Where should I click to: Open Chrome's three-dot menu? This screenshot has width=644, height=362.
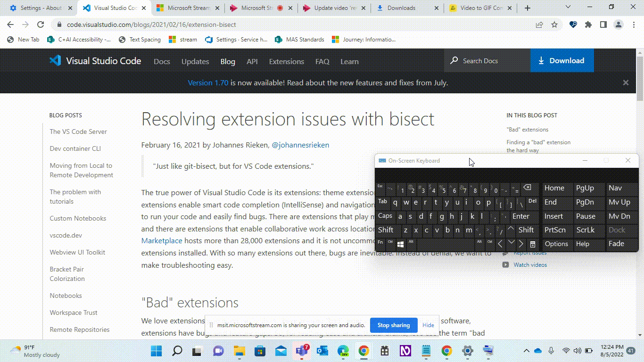pyautogui.click(x=634, y=25)
